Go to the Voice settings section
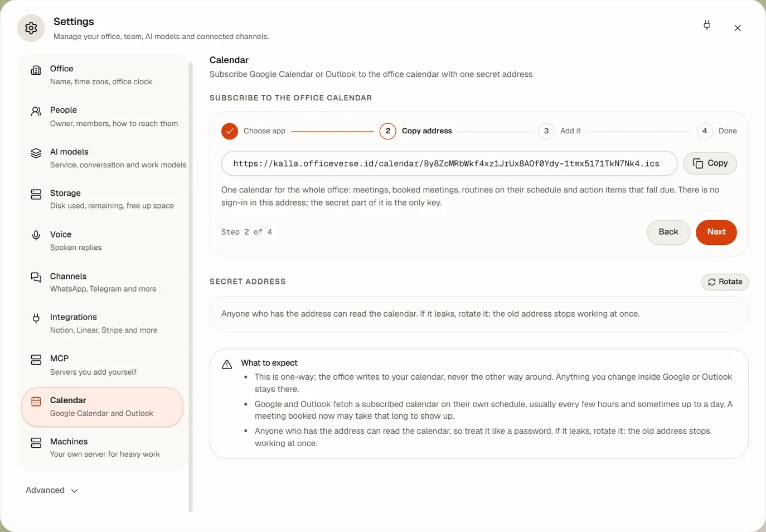766x532 pixels. click(103, 240)
